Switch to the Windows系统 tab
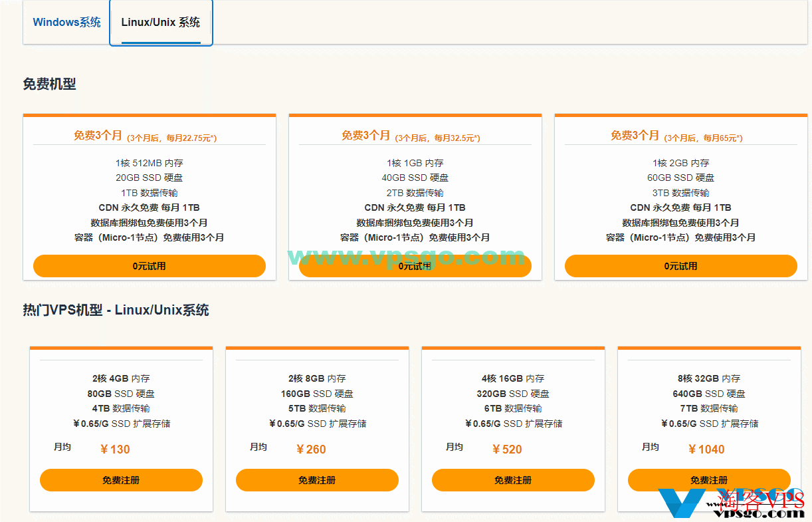812x522 pixels. pos(67,22)
